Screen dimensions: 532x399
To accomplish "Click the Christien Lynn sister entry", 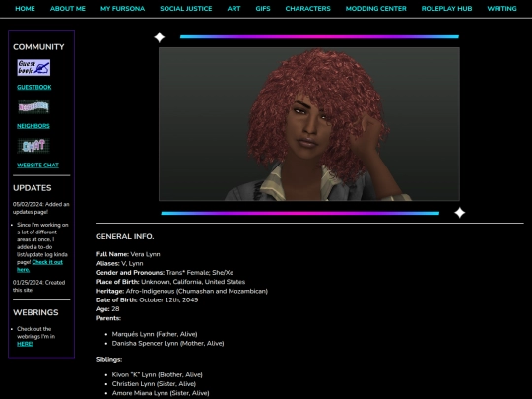I will point(154,384).
